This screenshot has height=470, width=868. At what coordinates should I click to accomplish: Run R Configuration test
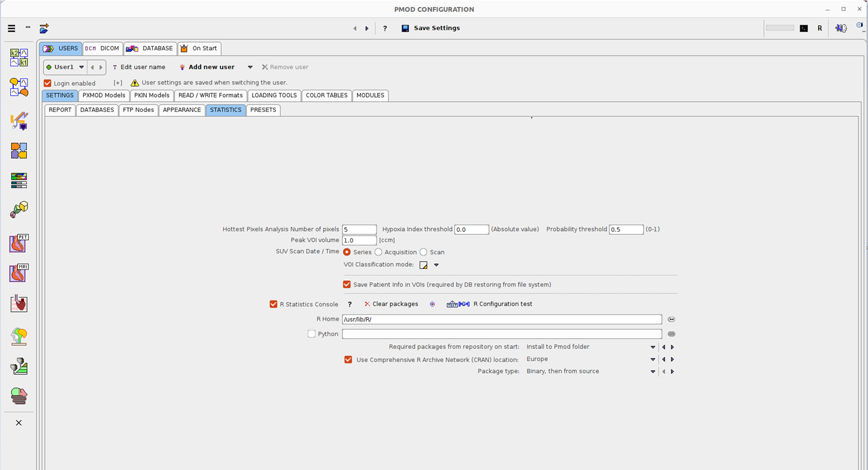coord(490,304)
